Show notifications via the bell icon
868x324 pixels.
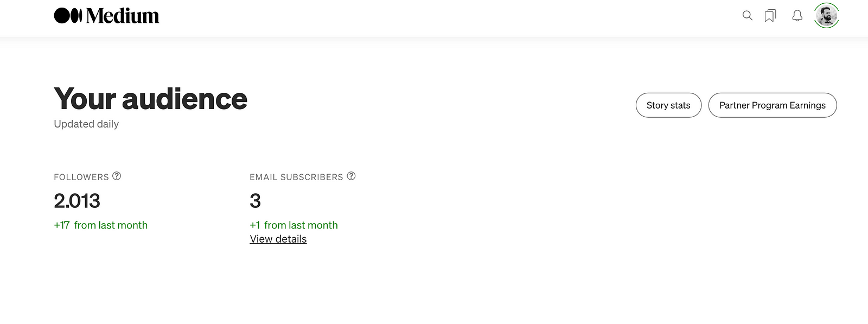point(797,16)
